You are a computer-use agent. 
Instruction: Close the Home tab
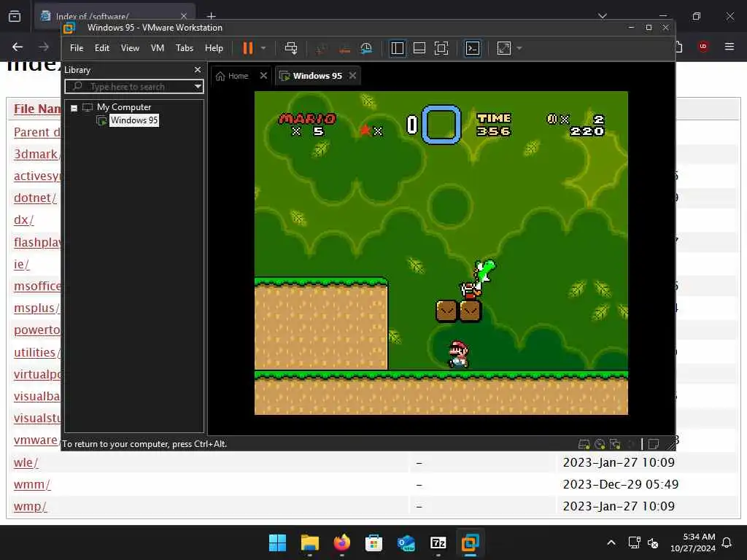tap(263, 75)
